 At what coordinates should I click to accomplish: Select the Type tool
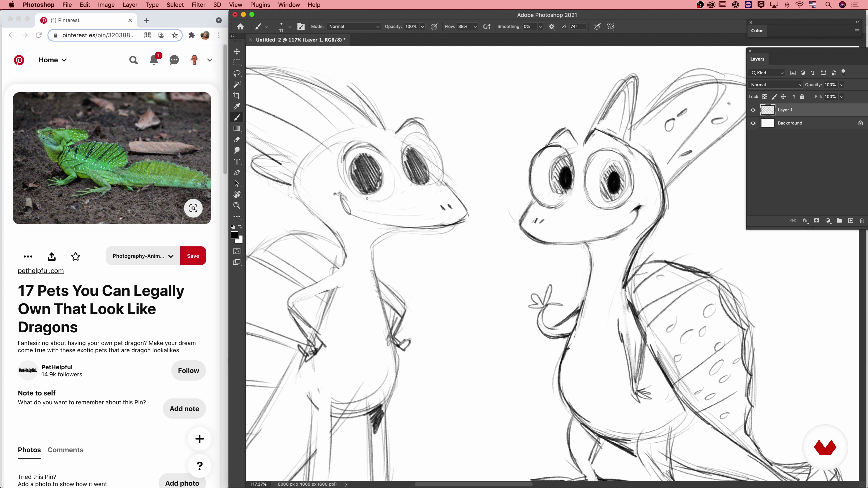237,161
